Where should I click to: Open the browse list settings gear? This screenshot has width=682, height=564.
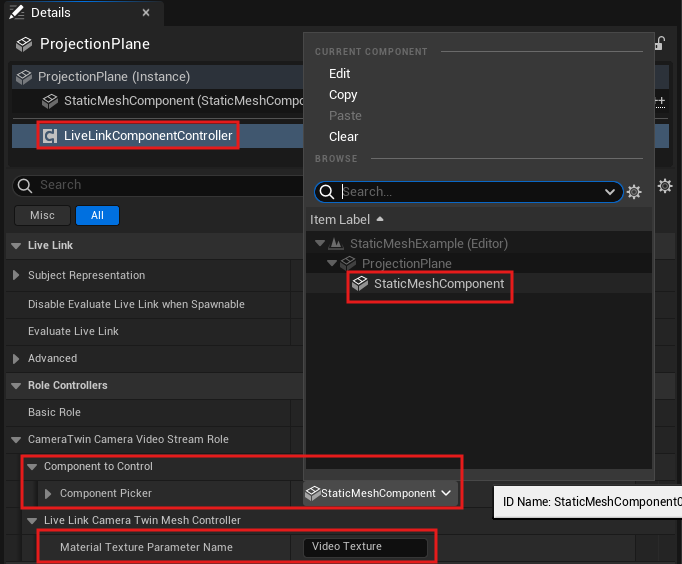coord(633,192)
